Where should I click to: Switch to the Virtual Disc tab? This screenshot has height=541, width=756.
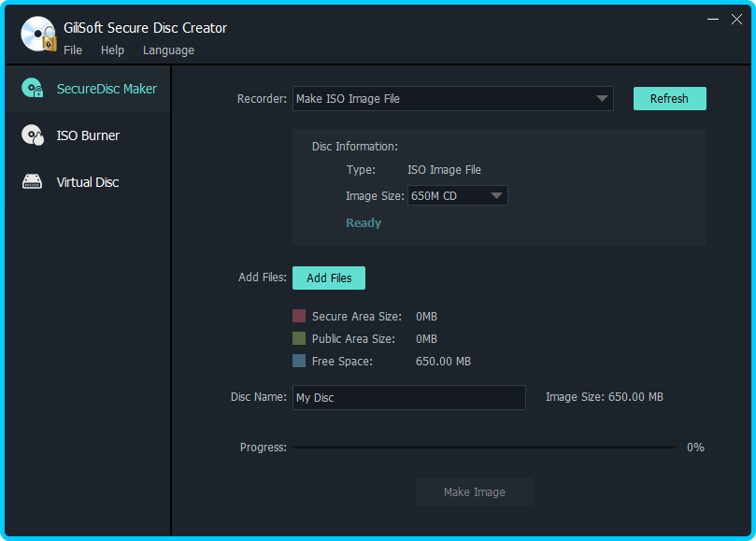click(88, 182)
